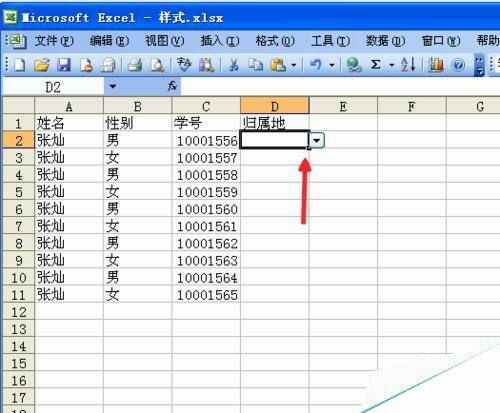The image size is (500, 413).
Task: Click 张灿 in row 2
Action: coord(69,140)
